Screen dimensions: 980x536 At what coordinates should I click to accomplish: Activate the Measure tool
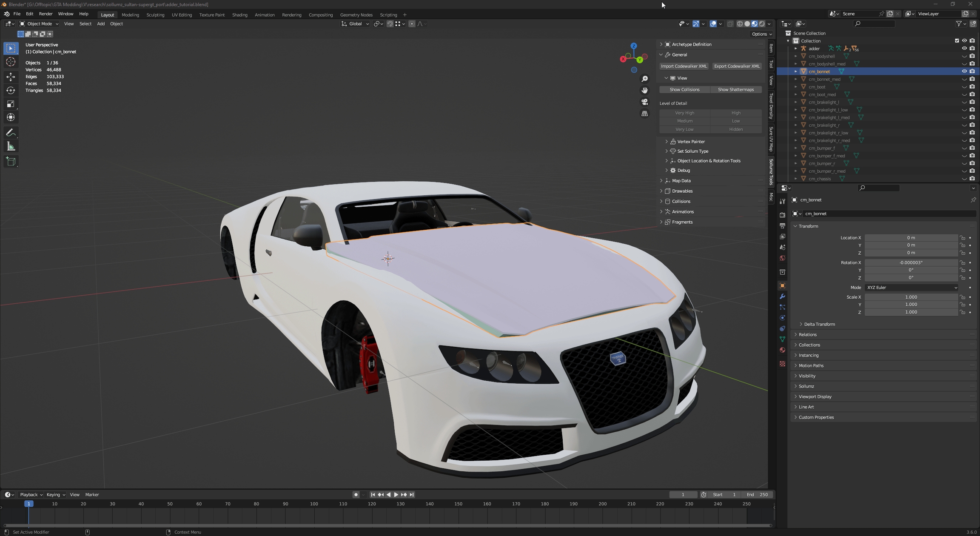click(11, 147)
